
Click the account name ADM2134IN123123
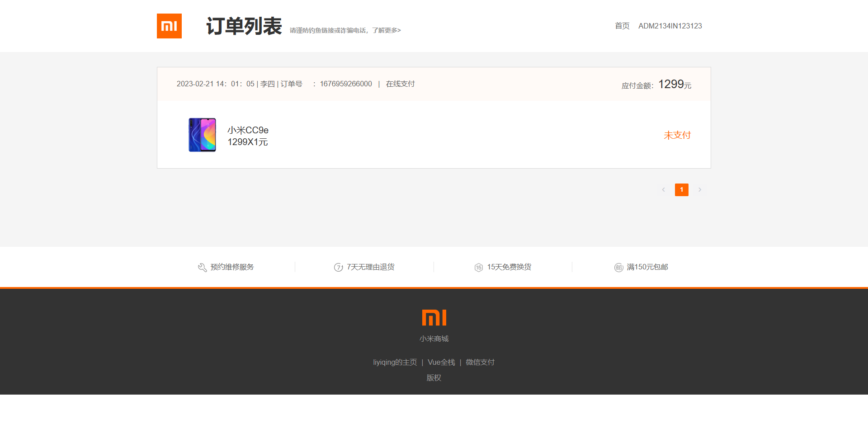670,26
